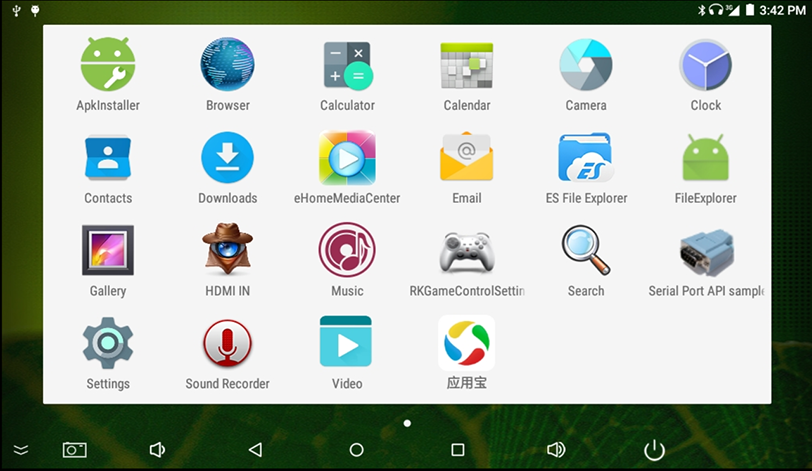
Task: Tap the page indicator dot
Action: (x=407, y=423)
